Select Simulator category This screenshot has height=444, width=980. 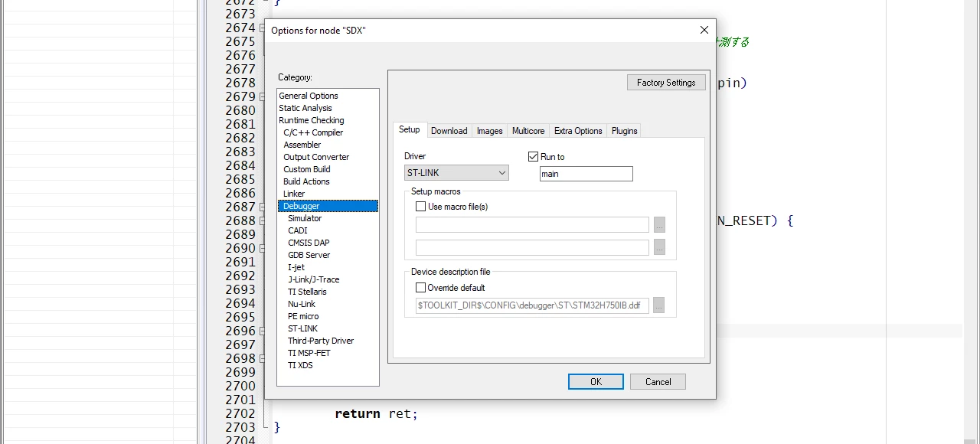pyautogui.click(x=305, y=218)
